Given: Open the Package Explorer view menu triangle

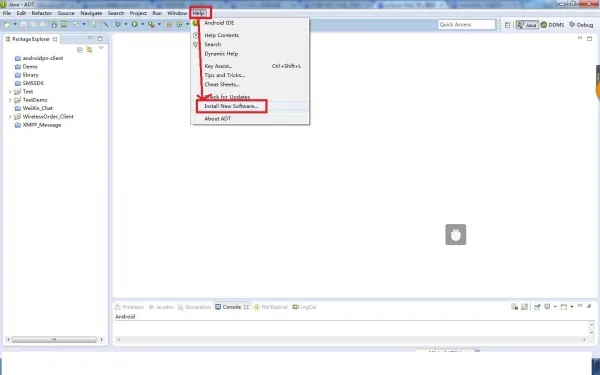Looking at the screenshot, I should click(101, 48).
